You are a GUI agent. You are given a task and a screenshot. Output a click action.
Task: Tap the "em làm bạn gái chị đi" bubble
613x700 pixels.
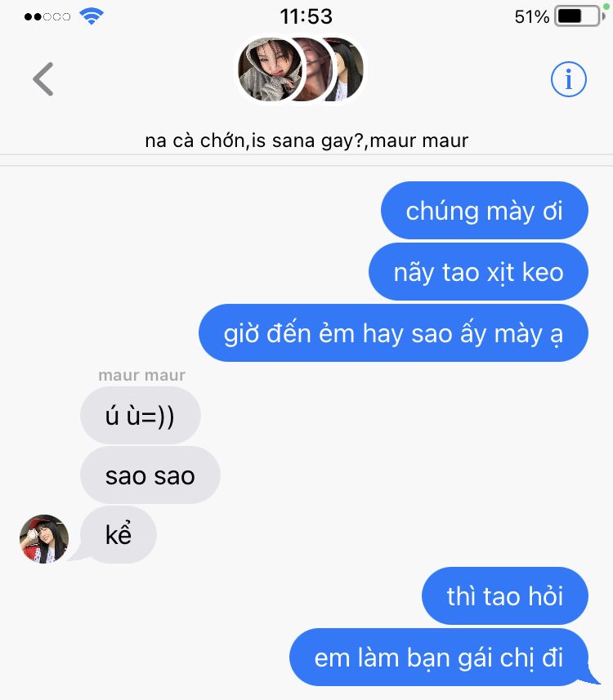[439, 658]
